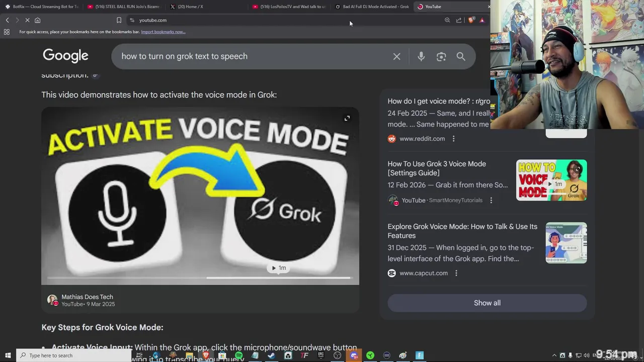The width and height of the screenshot is (644, 362).
Task: Open the LosPollosTV and Wad tab
Action: 289,7
